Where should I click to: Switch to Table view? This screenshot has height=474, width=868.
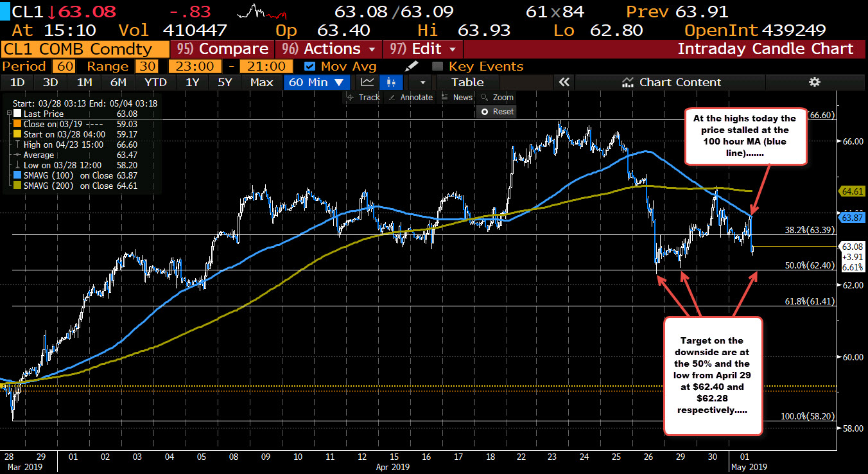(467, 82)
